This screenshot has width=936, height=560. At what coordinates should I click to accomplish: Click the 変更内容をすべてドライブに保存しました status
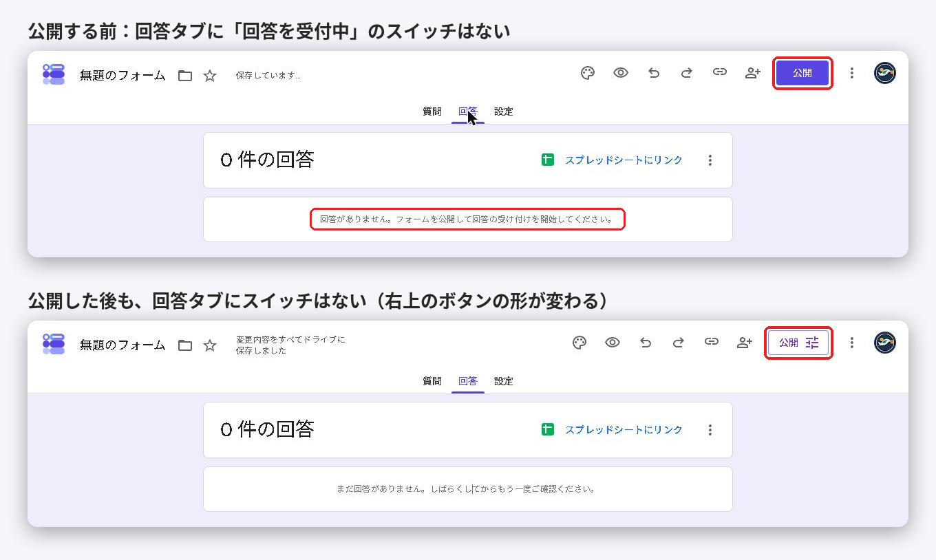290,345
